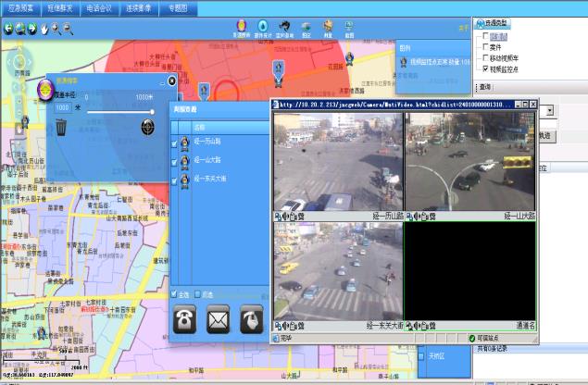Click the globe full-extent map tool
588x385 pixels.
coord(20,28)
